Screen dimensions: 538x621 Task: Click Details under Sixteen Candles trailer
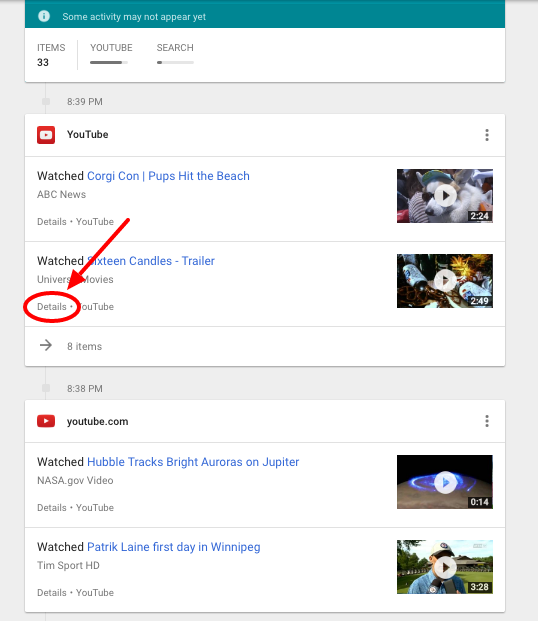point(52,307)
